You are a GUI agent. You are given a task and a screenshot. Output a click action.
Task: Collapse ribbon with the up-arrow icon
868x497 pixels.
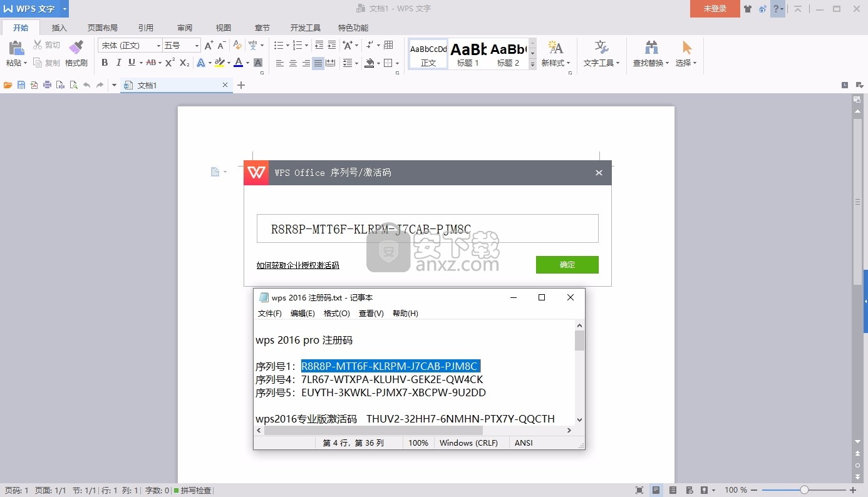click(x=798, y=9)
